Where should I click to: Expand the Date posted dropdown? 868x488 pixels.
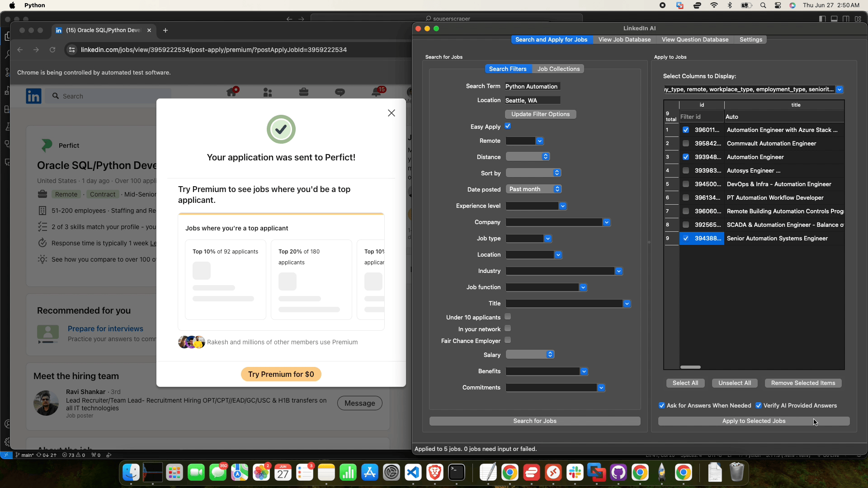coord(534,189)
